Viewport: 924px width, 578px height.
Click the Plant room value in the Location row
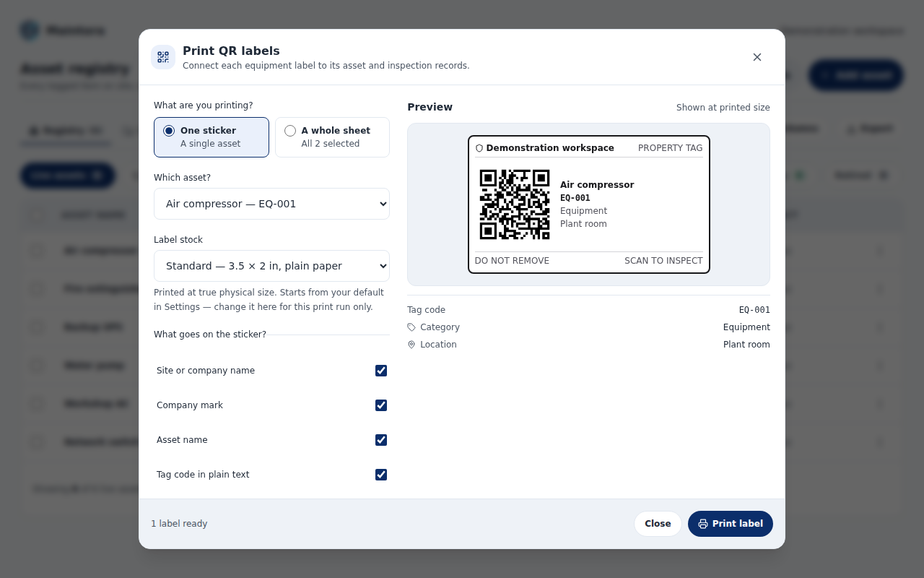746,345
